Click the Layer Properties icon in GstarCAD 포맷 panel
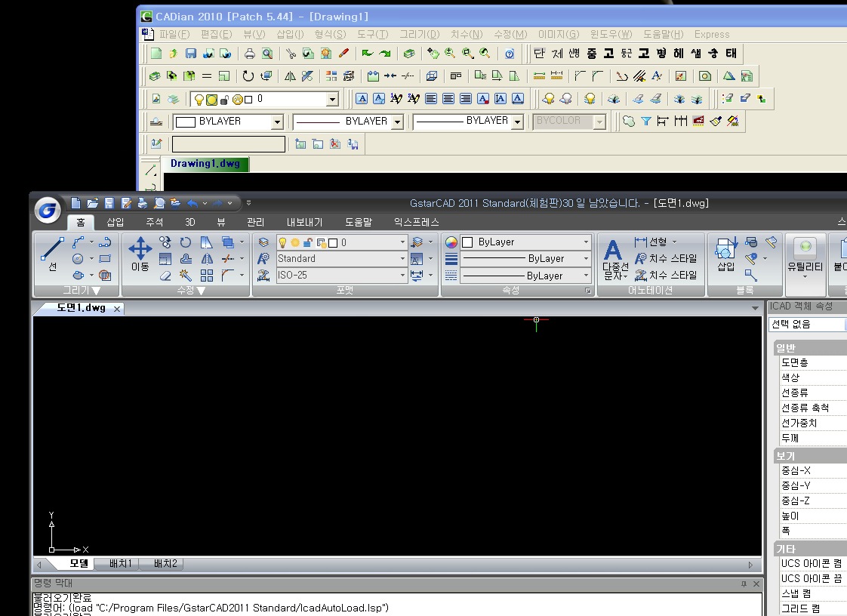Screen dimensions: 847x616 tap(263, 242)
